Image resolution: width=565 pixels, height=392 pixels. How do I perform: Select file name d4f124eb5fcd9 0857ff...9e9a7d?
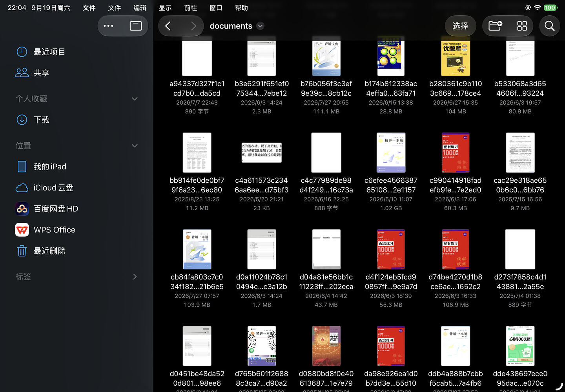click(x=391, y=282)
